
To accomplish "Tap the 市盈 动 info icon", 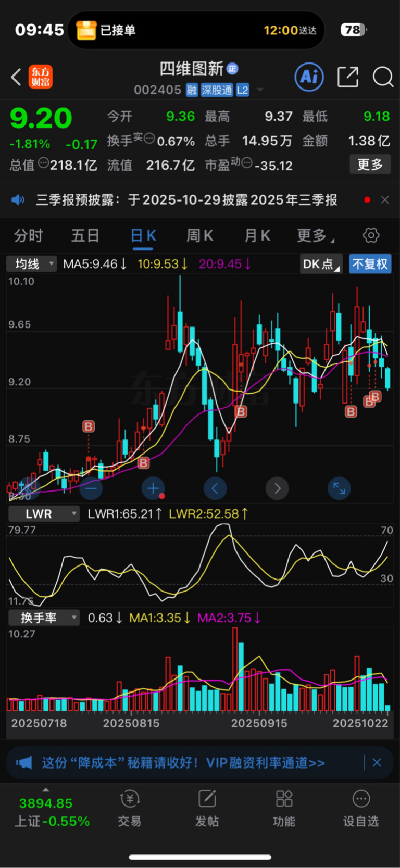I will coord(247,162).
